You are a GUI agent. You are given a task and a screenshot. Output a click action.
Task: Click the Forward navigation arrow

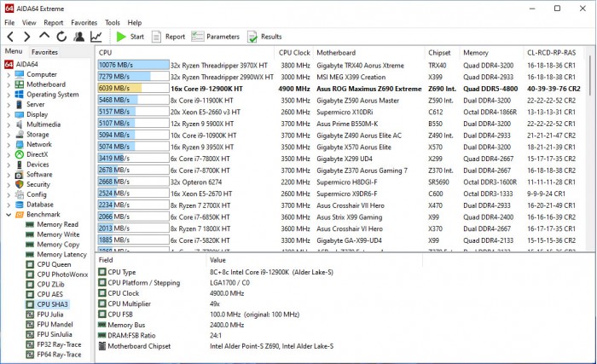26,37
